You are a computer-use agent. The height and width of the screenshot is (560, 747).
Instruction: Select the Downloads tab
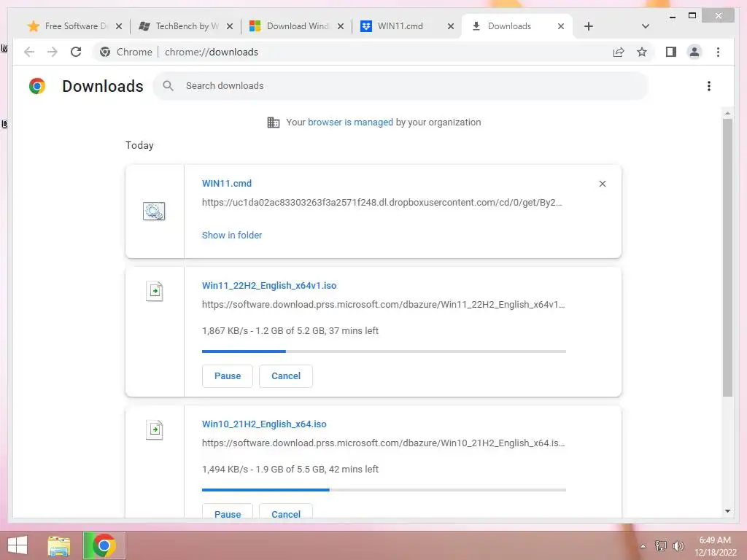click(509, 26)
